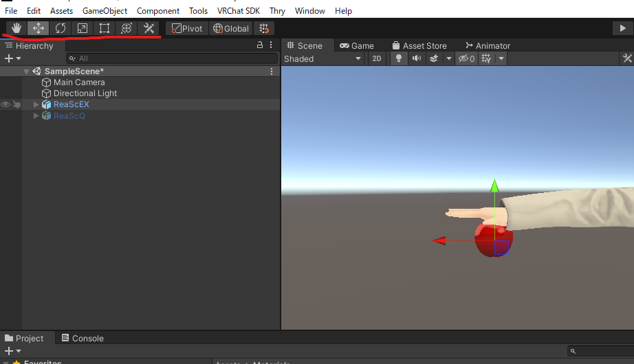Click the ReaScEX prefab icon
The image size is (634, 364).
coord(47,104)
